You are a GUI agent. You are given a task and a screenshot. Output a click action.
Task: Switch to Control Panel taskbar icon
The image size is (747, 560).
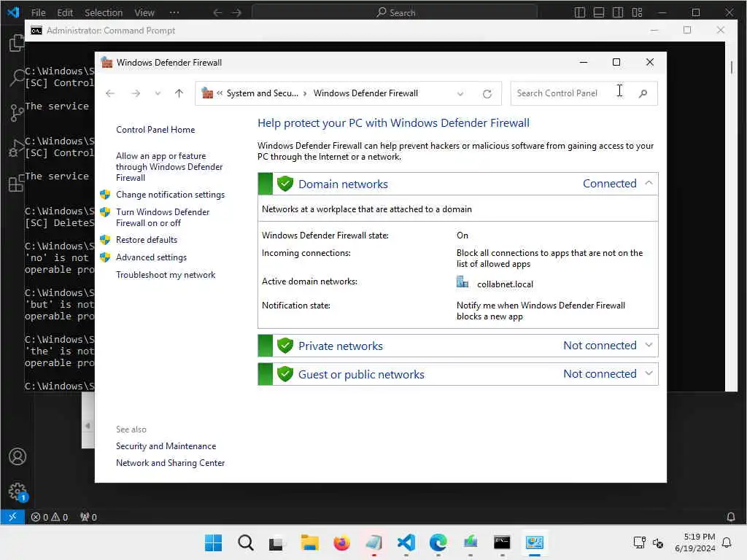click(535, 542)
